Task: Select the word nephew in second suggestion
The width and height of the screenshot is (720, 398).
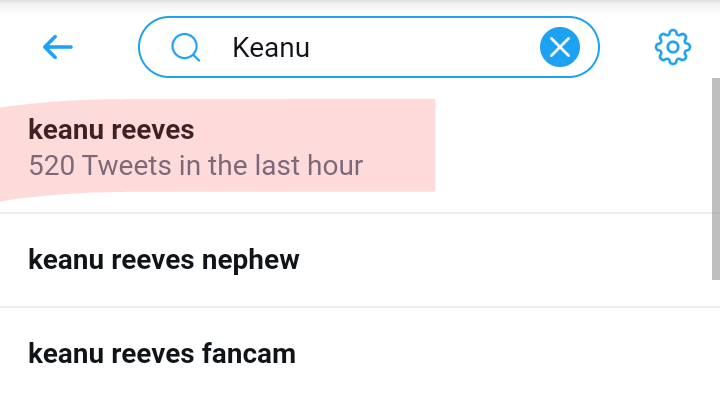Action: (x=251, y=261)
